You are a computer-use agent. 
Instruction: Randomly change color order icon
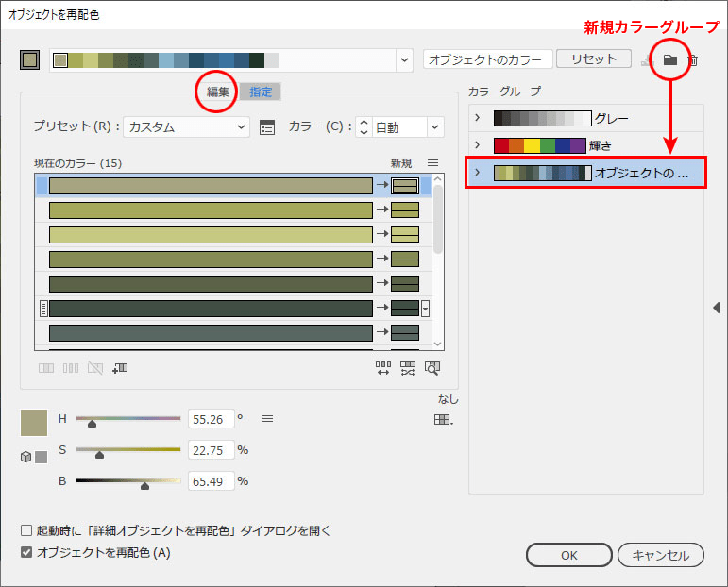[x=383, y=368]
